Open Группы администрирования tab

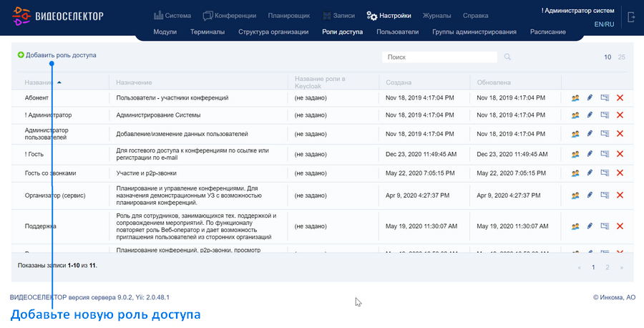click(474, 32)
